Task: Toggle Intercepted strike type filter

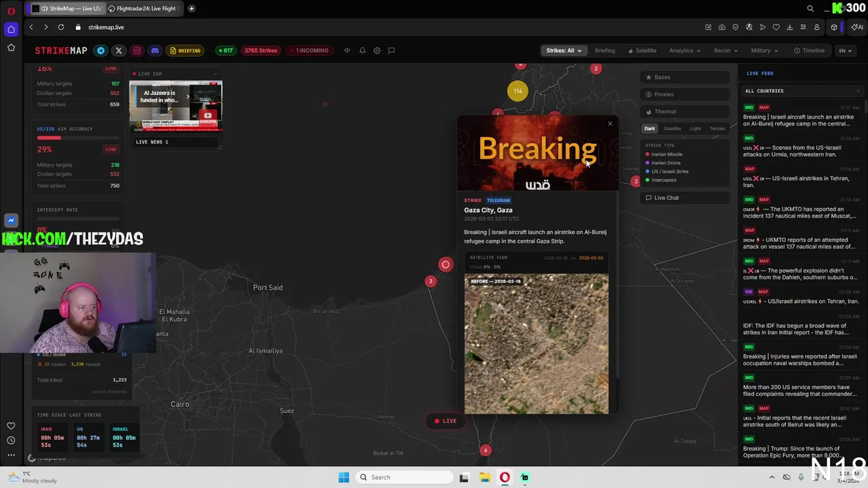Action: [x=660, y=180]
